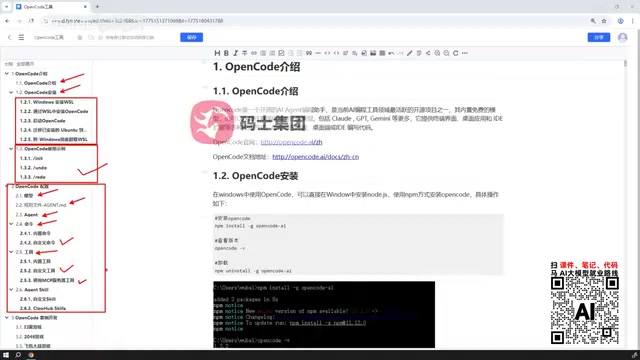Jump to '2.3. Agent' in outline
The image size is (640, 360).
point(27,215)
